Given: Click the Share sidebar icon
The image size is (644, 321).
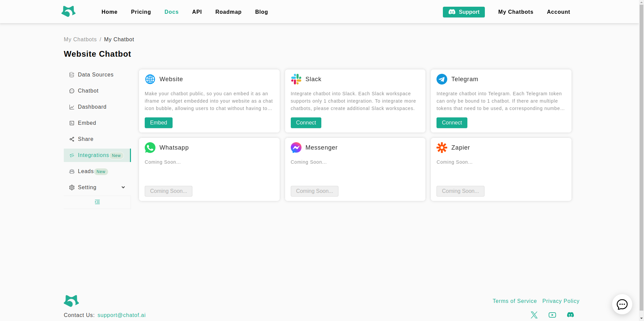Looking at the screenshot, I should point(72,139).
